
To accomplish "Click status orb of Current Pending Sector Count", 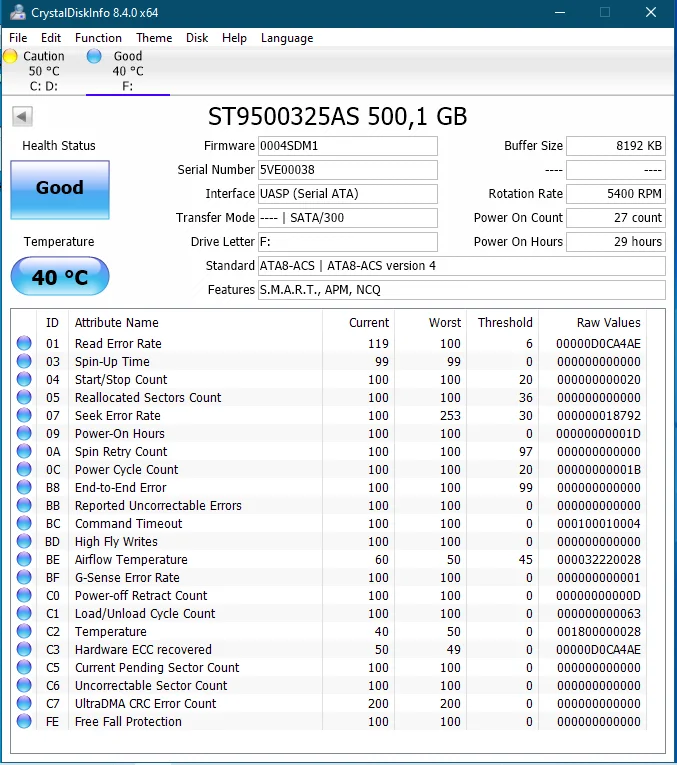I will pyautogui.click(x=24, y=667).
